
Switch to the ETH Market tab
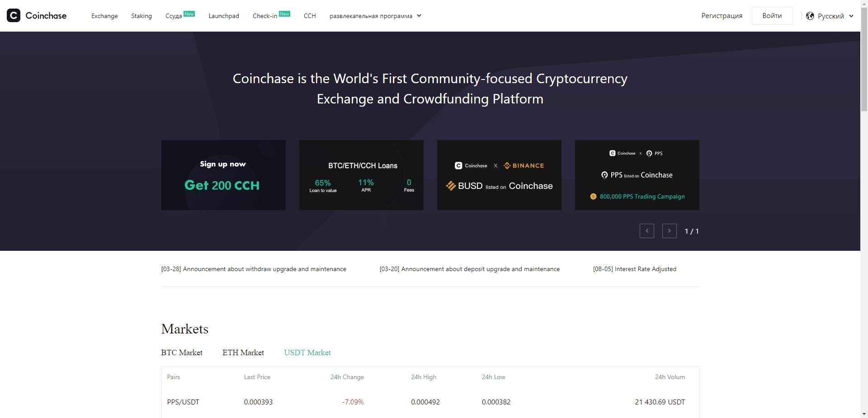(243, 352)
